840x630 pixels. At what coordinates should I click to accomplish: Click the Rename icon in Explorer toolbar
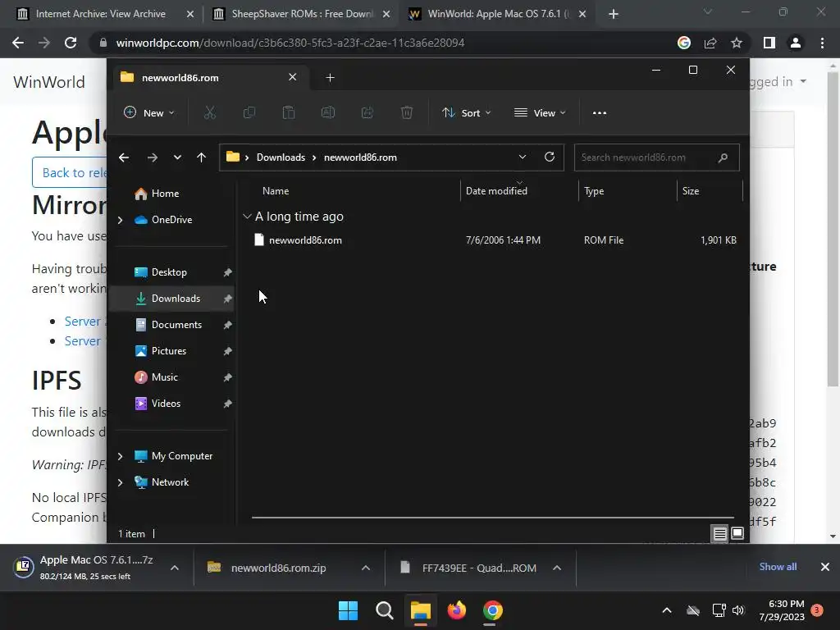(328, 112)
